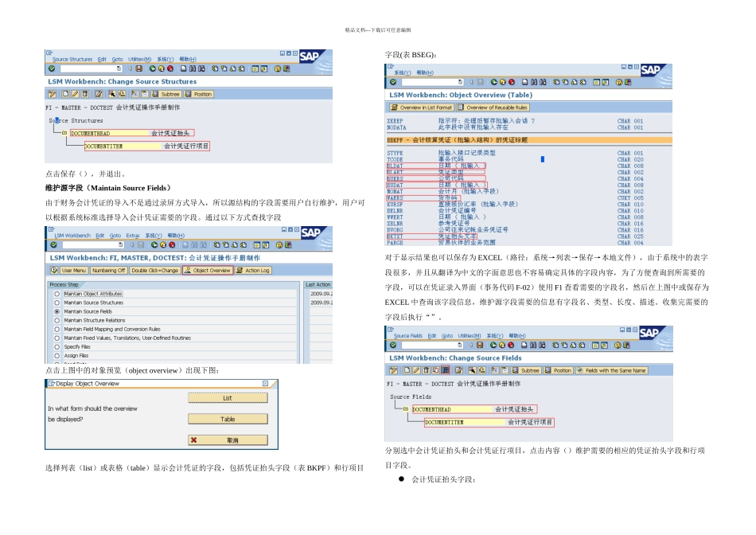Click Save icon in Change Source Fields window
This screenshot has height=535, width=756.
(480, 346)
